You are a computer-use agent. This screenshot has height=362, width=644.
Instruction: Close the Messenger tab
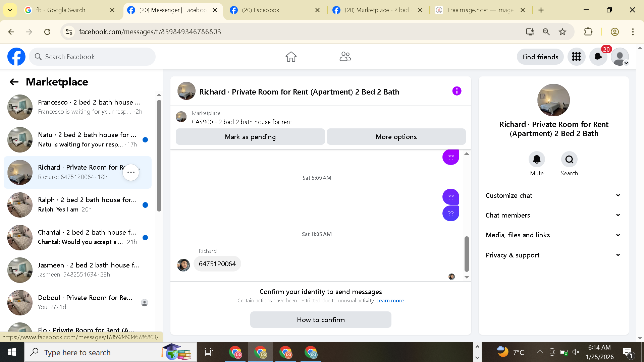(x=215, y=10)
